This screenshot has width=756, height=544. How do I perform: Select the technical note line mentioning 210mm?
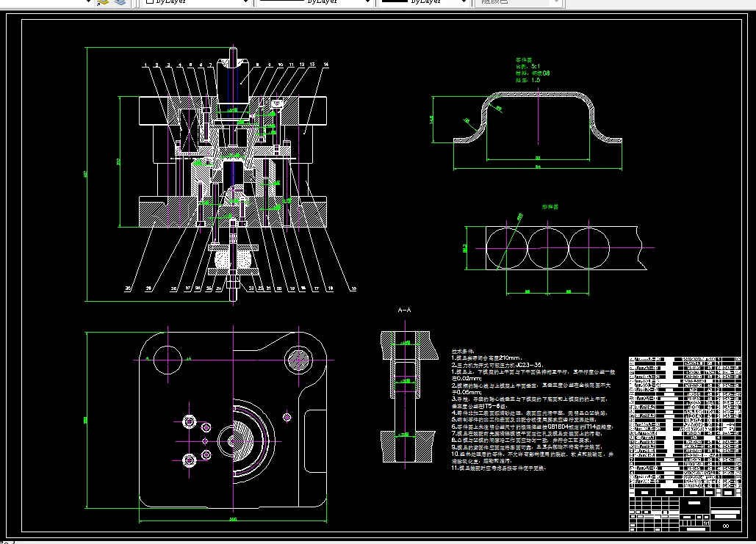click(486, 358)
